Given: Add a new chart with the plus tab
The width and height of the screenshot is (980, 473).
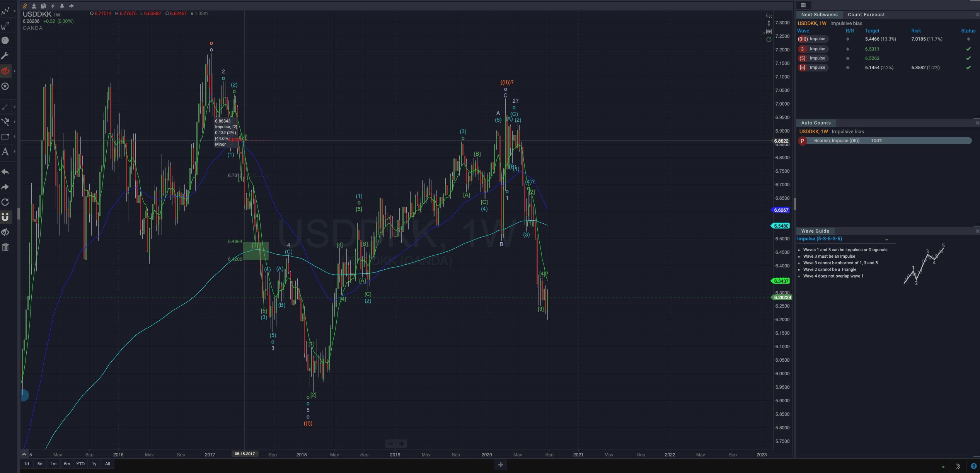Looking at the screenshot, I should tap(500, 464).
